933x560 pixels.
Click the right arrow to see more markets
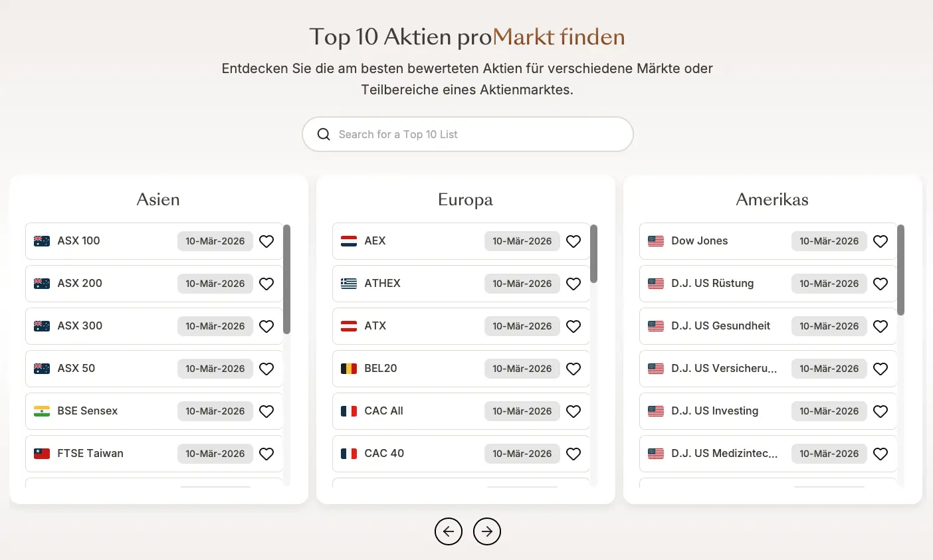(x=487, y=531)
